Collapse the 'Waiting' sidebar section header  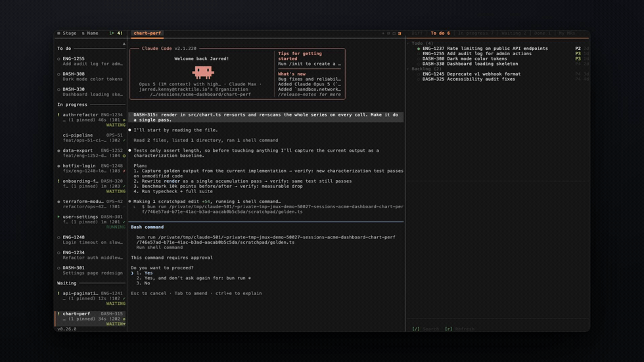91,283
